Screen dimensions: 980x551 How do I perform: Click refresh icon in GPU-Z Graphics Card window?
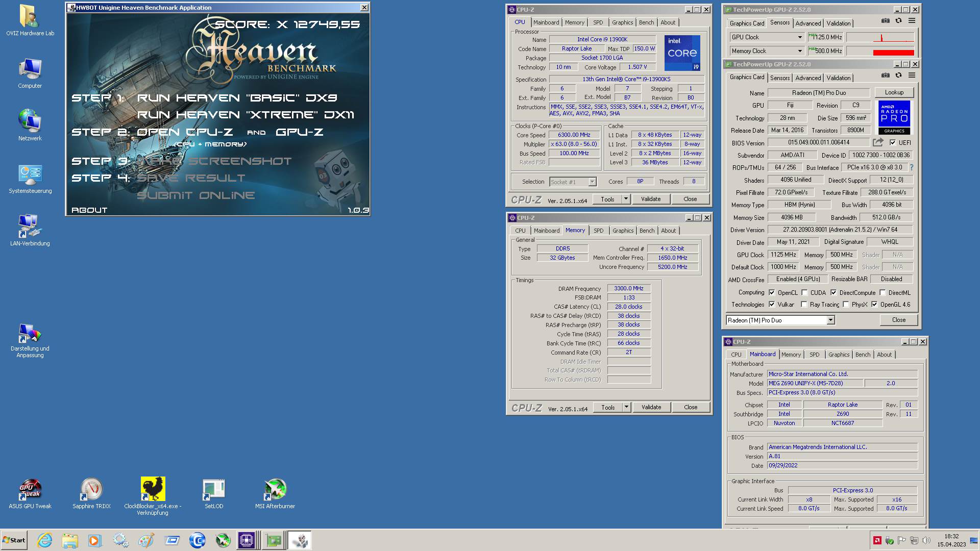[898, 75]
